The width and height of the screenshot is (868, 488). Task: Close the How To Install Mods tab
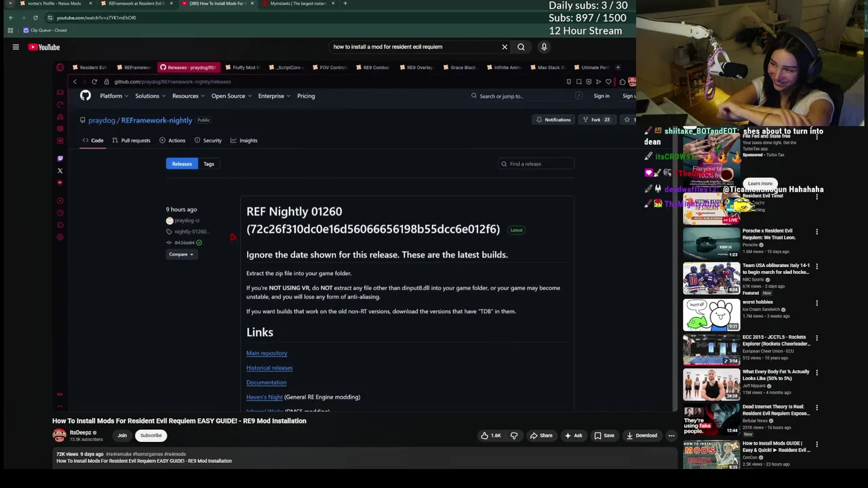tap(252, 3)
